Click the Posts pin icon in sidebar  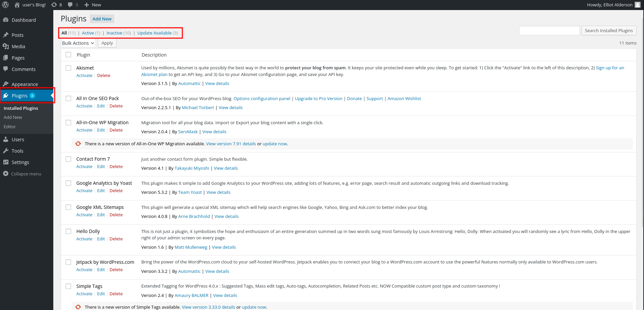pyautogui.click(x=6, y=35)
